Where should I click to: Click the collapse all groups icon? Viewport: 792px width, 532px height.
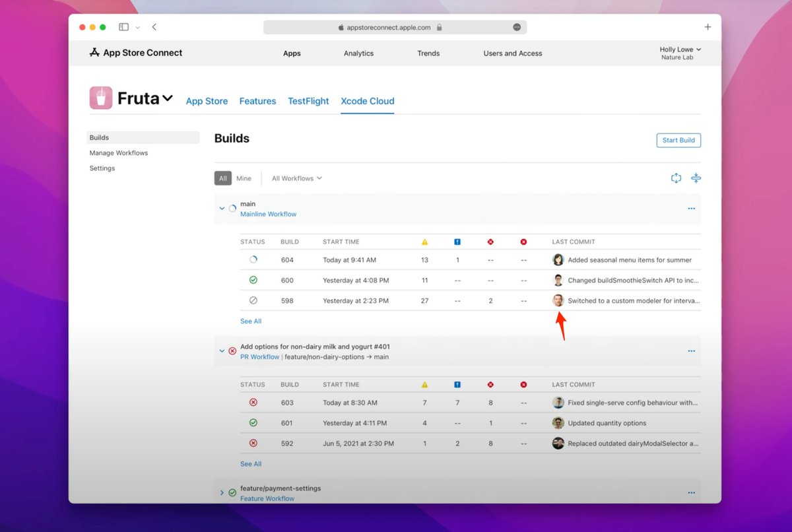coord(696,178)
